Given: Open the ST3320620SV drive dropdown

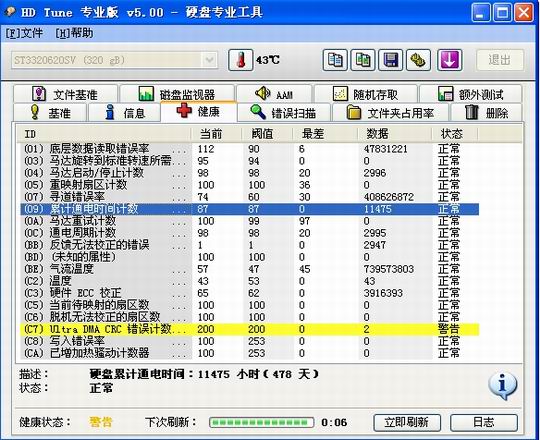Looking at the screenshot, I should (x=114, y=60).
